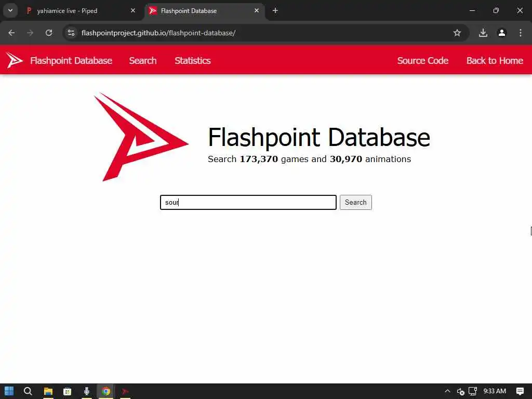Open Windows taskbar search
Image resolution: width=532 pixels, height=399 pixels.
(28, 391)
